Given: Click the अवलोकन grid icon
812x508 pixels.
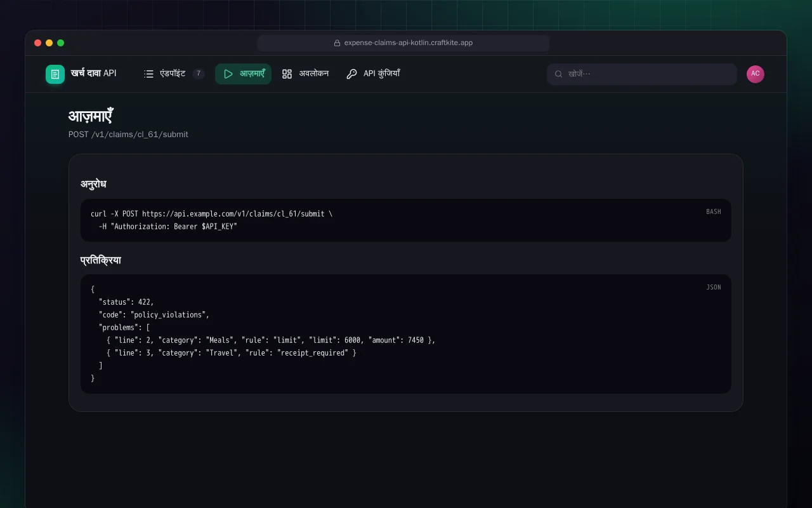Looking at the screenshot, I should (x=287, y=74).
